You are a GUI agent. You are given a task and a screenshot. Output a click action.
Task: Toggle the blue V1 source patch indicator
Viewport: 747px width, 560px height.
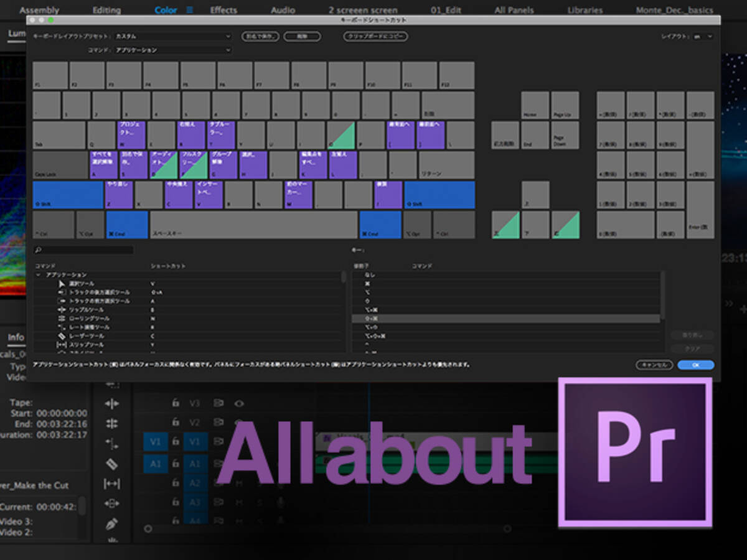(156, 442)
